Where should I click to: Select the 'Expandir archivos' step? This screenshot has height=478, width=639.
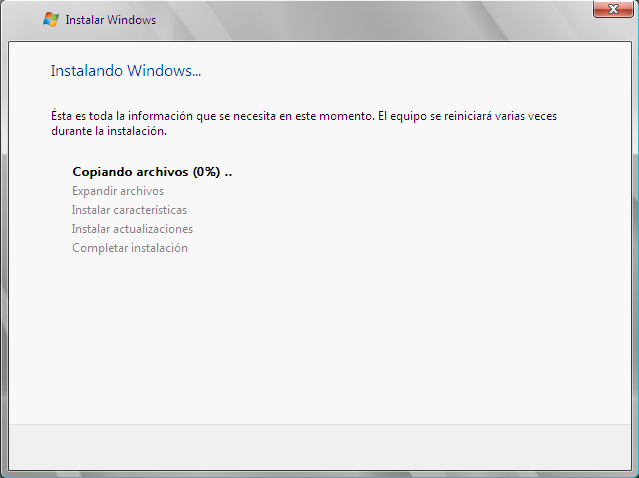click(118, 191)
